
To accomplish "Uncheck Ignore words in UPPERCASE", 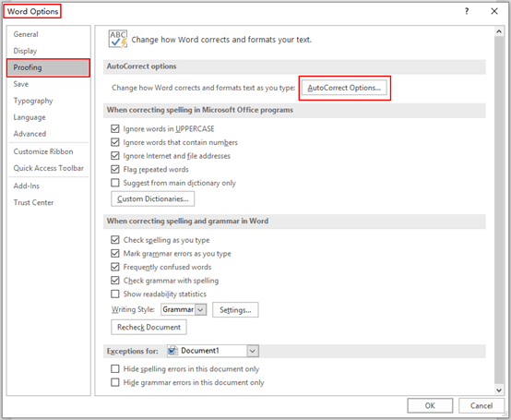I will (x=115, y=129).
